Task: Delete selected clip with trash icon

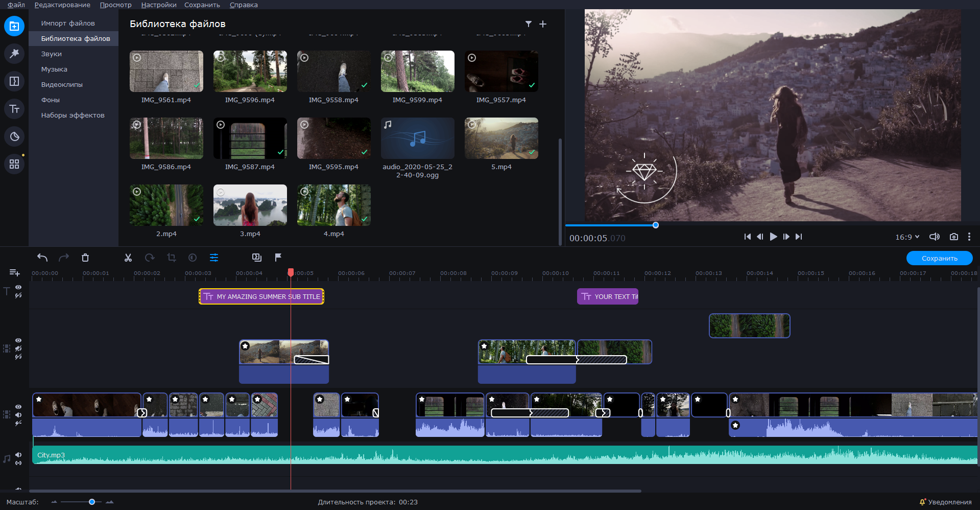Action: pos(85,258)
